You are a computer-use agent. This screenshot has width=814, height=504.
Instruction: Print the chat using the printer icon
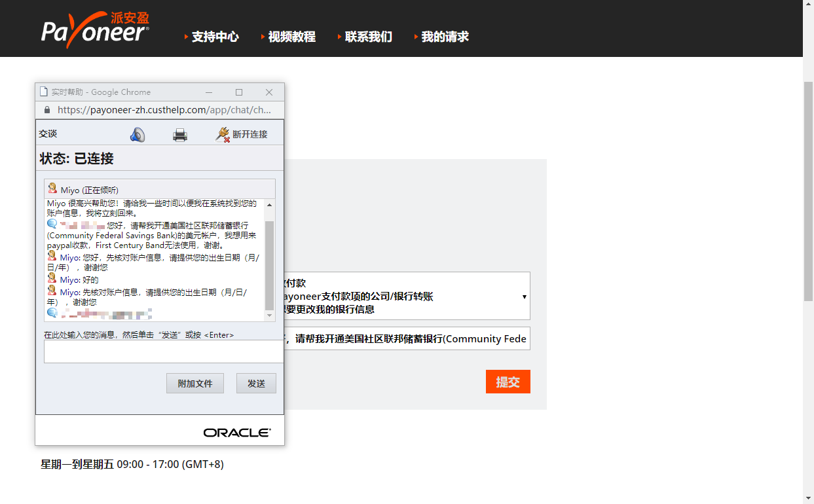(180, 135)
